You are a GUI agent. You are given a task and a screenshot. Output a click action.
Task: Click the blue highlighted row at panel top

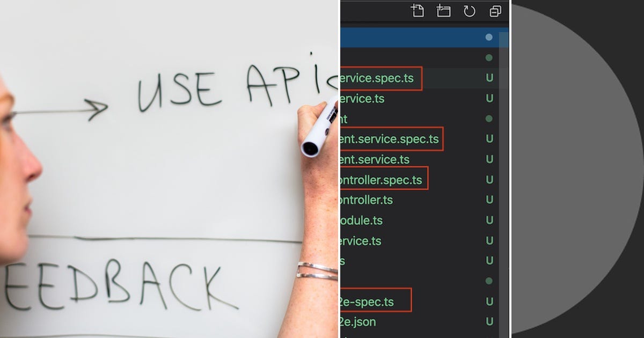coord(419,38)
